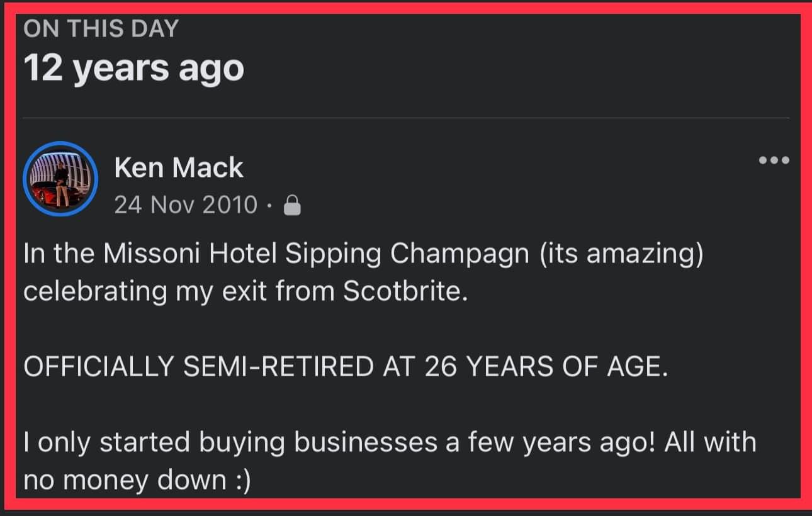The width and height of the screenshot is (812, 516).
Task: Open Ken Mack's profile picture
Action: pos(60,179)
